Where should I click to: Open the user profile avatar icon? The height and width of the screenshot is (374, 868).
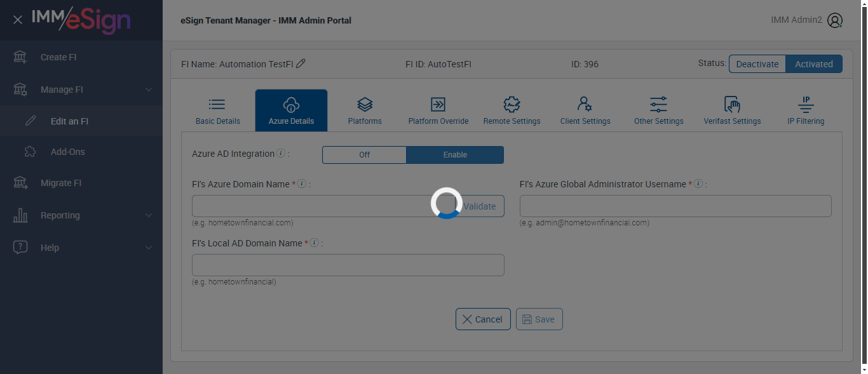coord(835,20)
